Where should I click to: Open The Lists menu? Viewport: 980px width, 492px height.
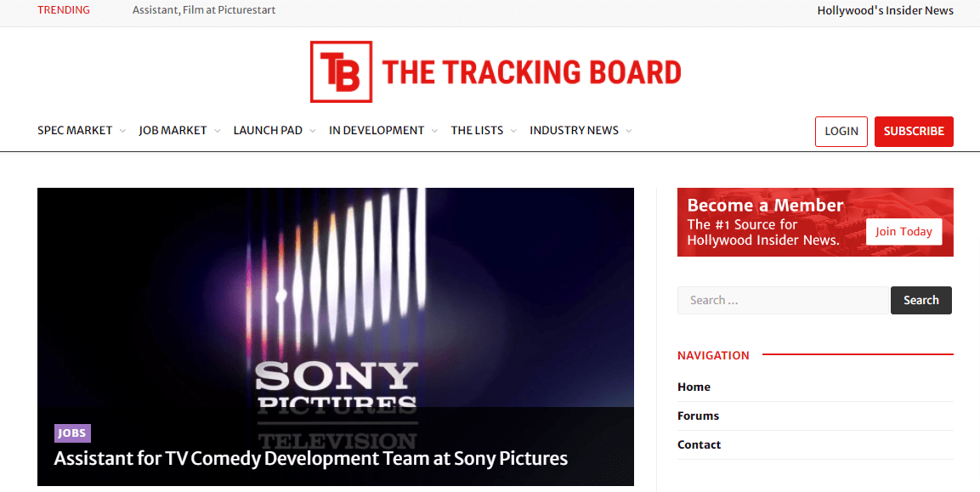tap(477, 131)
